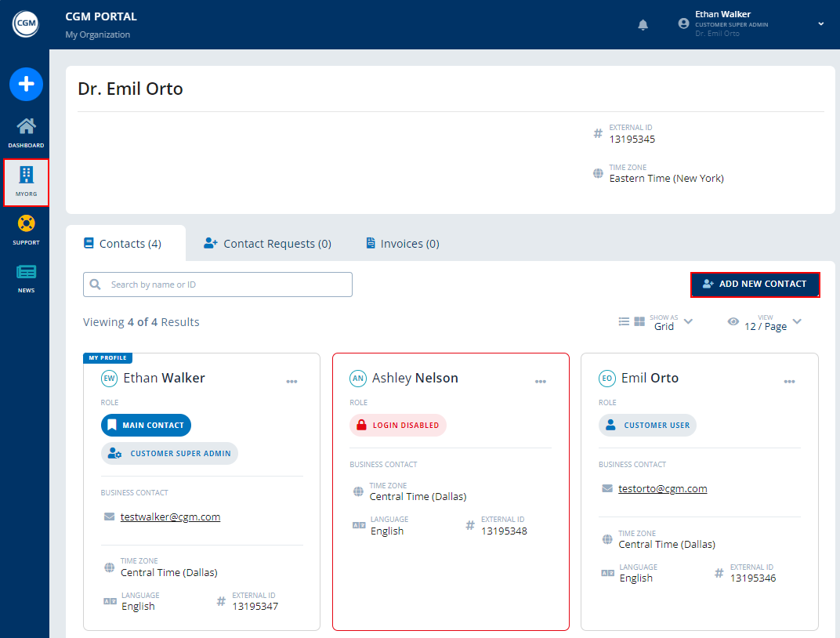Screen dimensions: 840x638
Task: Click the notification bell icon
Action: click(643, 25)
